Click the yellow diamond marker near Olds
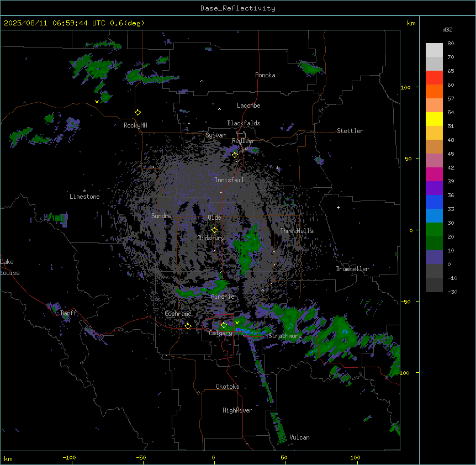 point(214,230)
